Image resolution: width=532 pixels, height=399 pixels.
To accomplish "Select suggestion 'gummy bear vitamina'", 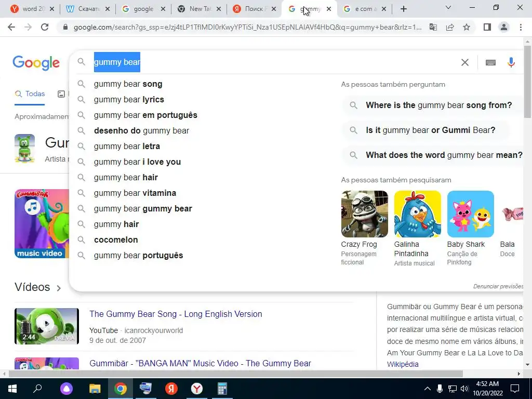I will [135, 193].
